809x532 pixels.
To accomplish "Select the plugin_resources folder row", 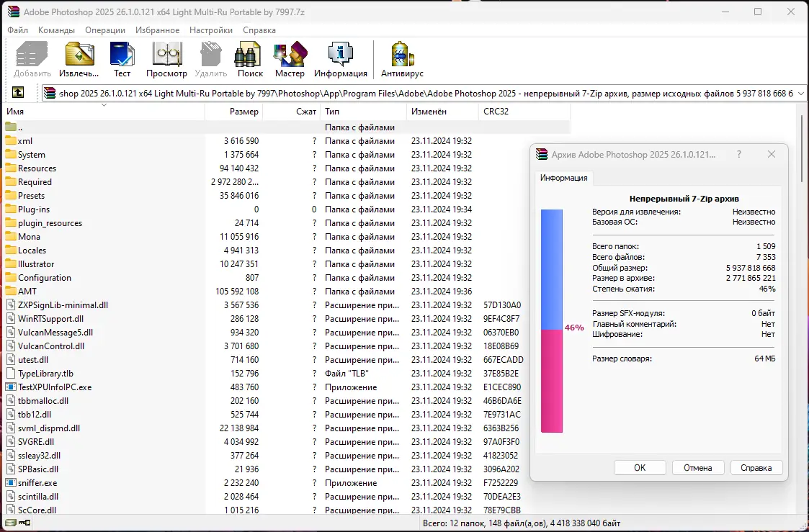I will (x=287, y=222).
